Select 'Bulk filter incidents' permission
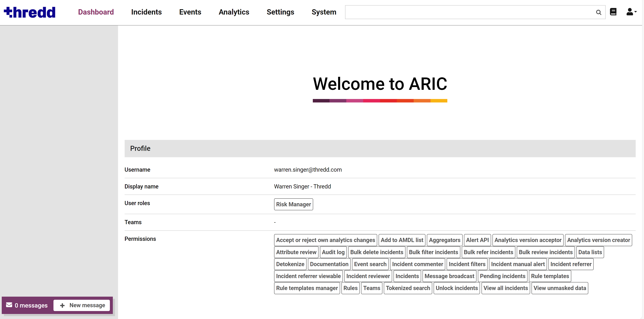 pos(433,252)
